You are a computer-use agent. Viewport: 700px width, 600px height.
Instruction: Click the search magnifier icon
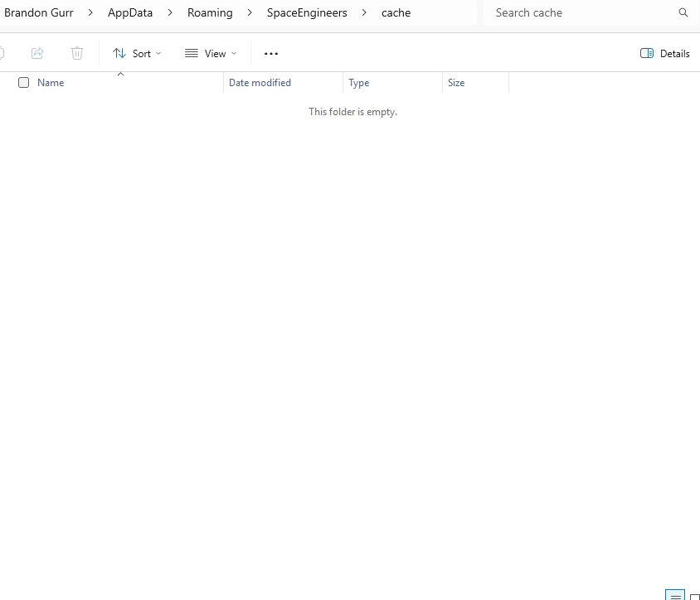click(683, 13)
